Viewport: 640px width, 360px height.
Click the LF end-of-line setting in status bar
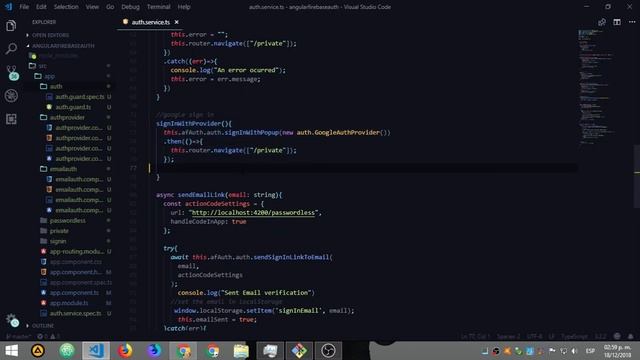(x=551, y=337)
